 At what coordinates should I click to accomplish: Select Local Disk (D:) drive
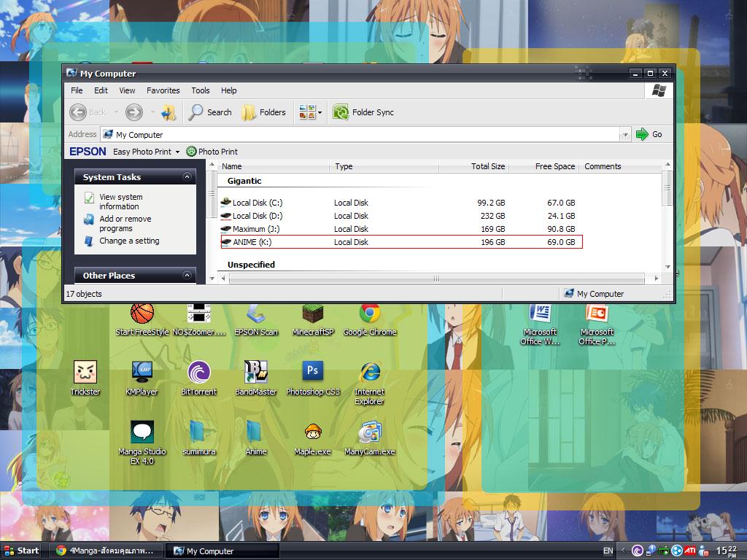(258, 216)
